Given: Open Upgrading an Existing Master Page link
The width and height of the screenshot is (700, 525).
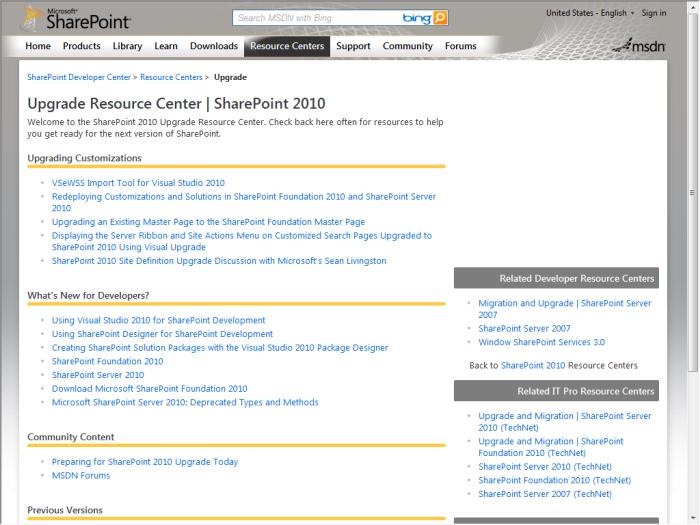Looking at the screenshot, I should point(208,222).
